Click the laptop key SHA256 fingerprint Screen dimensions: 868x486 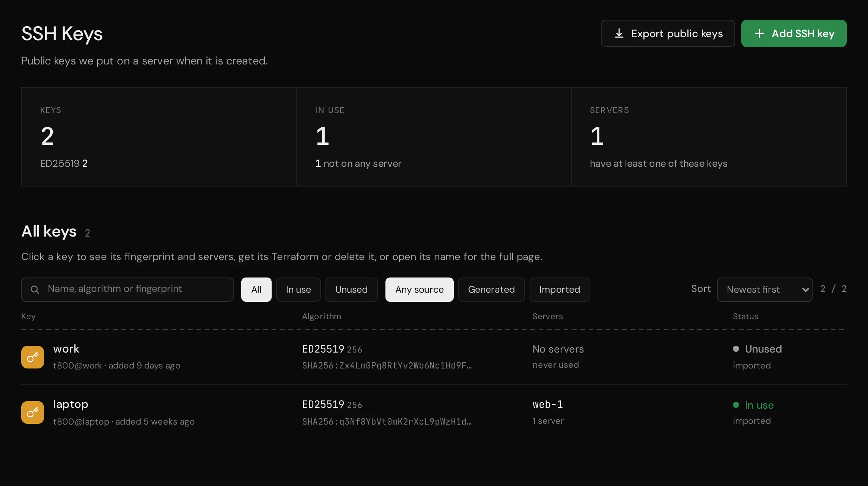click(x=387, y=422)
